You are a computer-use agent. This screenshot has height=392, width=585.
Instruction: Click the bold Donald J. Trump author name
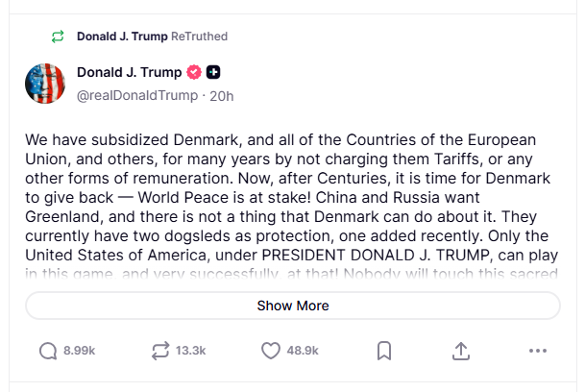pos(128,73)
